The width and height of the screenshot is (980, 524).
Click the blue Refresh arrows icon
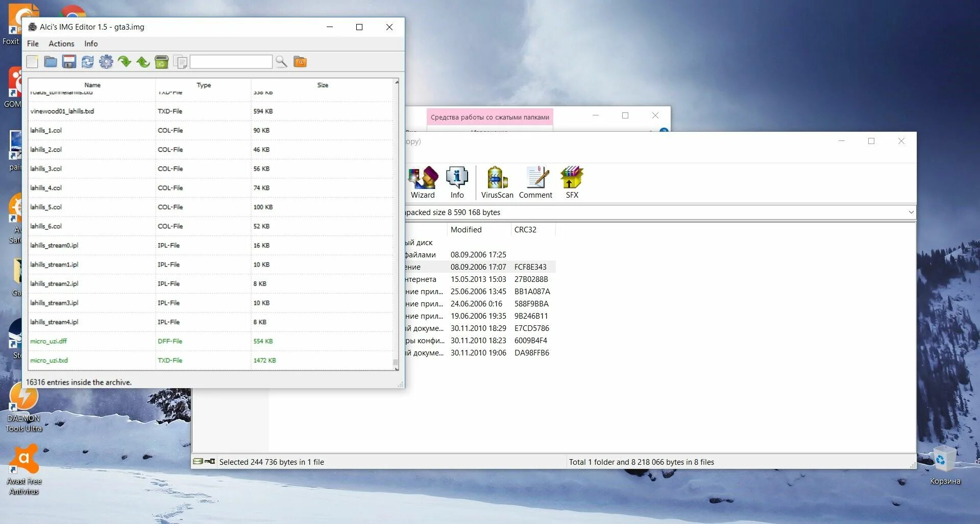pos(88,62)
